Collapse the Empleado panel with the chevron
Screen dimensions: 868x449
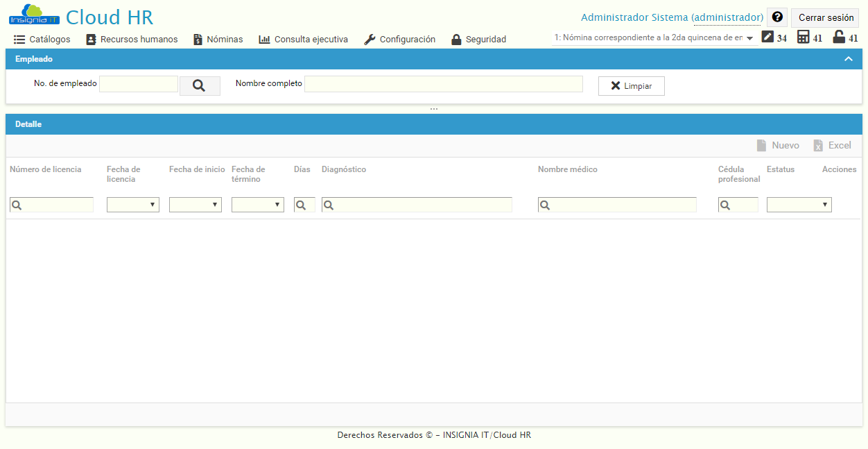[x=849, y=59]
